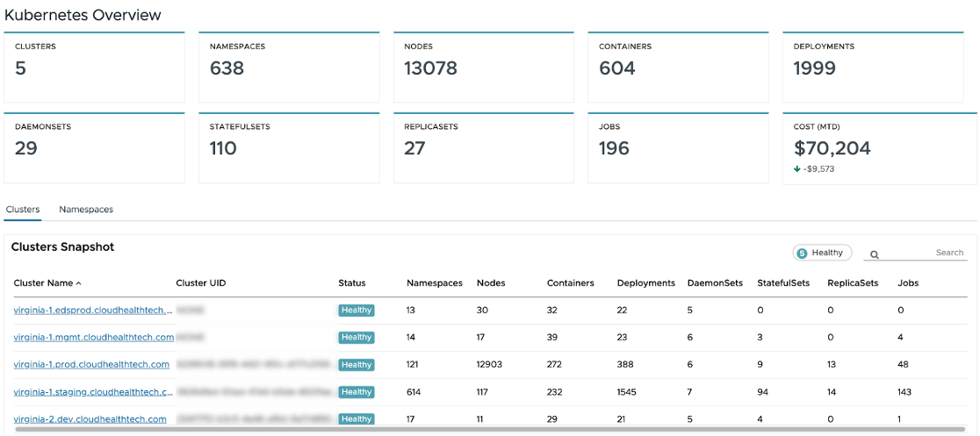Click the Healthy badge in prod row
This screenshot has height=436, width=980.
357,364
